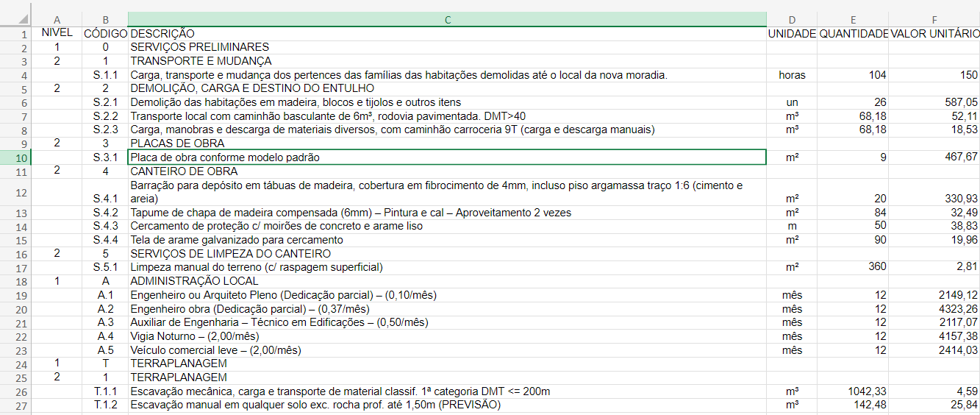980x415 pixels.
Task: Select column D header
Action: tap(792, 20)
